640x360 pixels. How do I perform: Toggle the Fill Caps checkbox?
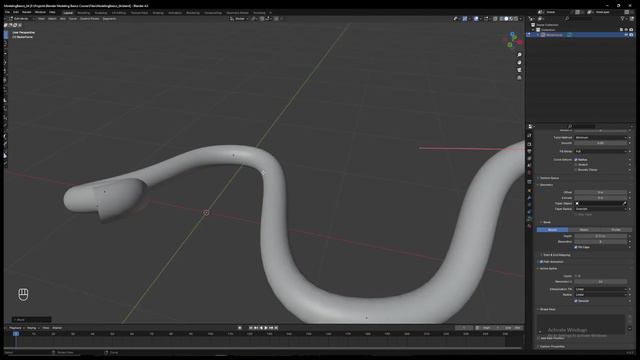point(576,247)
